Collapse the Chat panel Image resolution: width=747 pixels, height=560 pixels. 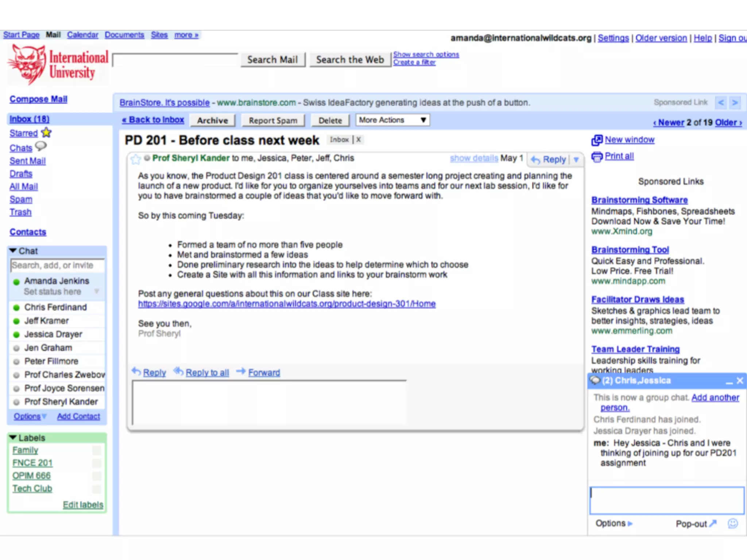tap(13, 251)
